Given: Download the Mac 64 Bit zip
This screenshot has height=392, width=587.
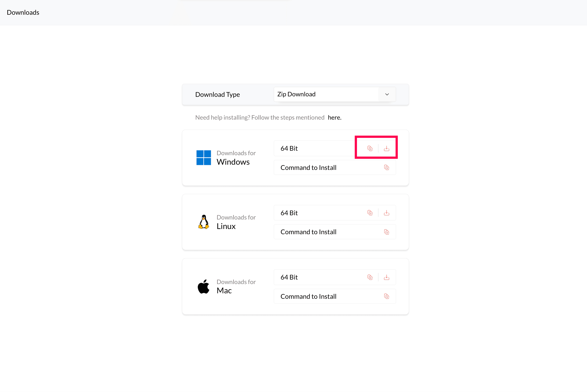Looking at the screenshot, I should [386, 277].
